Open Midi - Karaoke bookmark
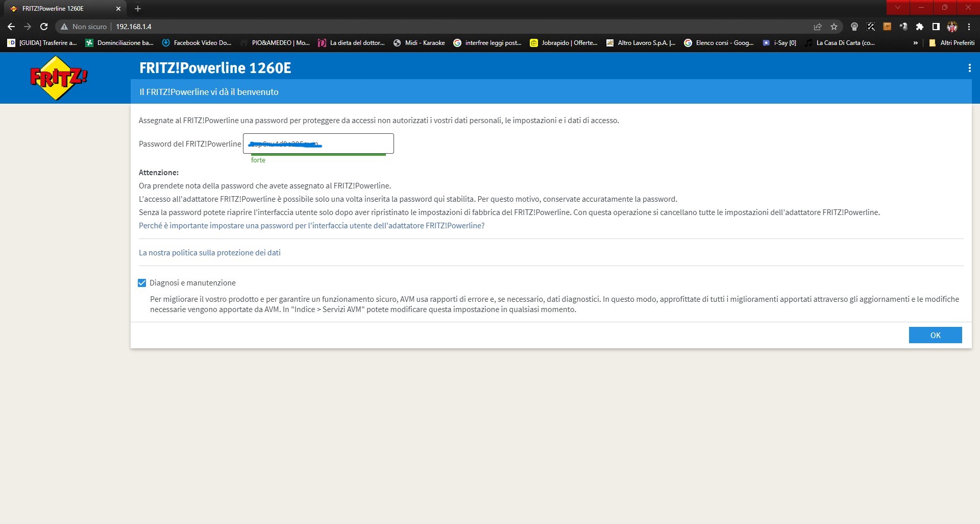The image size is (980, 524). pyautogui.click(x=419, y=43)
